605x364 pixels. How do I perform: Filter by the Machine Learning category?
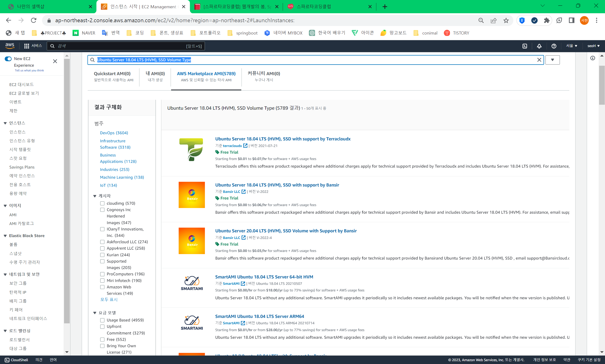coord(122,177)
